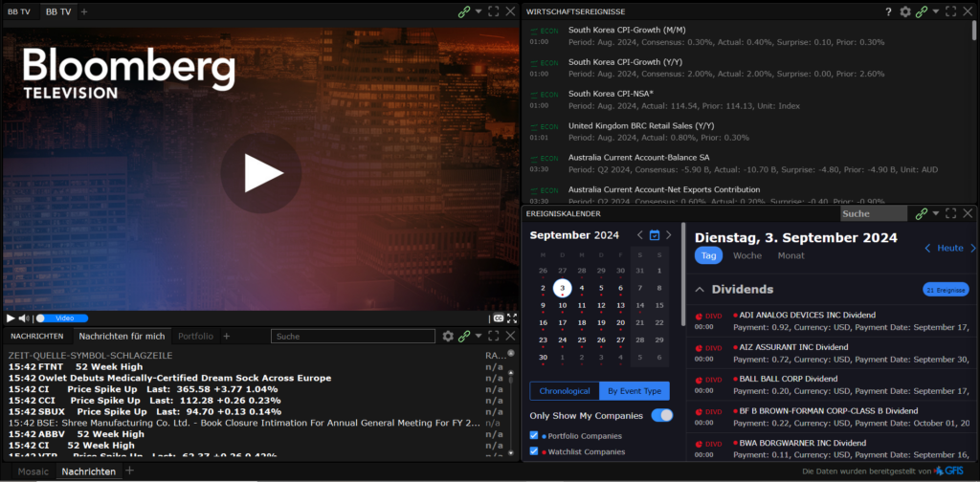Enable closed captions in BB TV

(498, 318)
